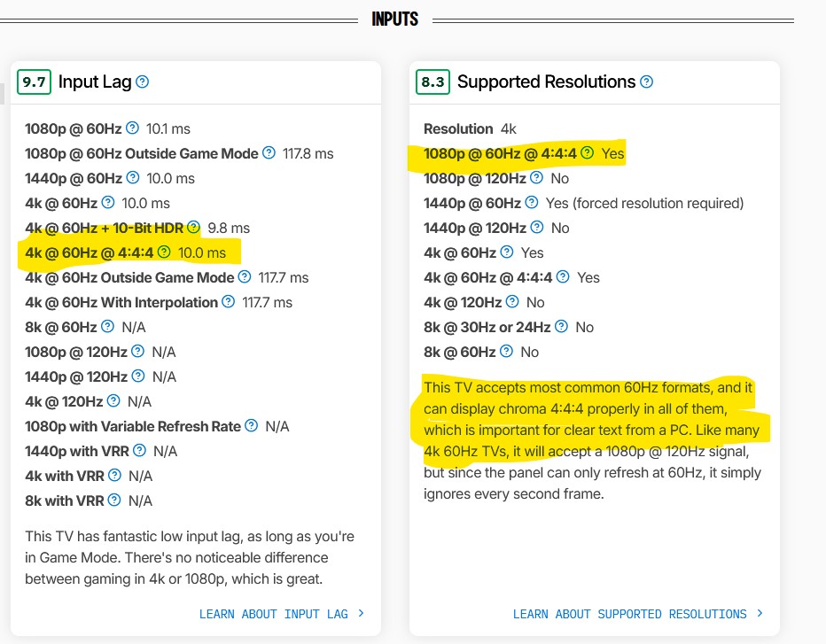Open Learn About Supported Resolutions link
This screenshot has height=644, width=826.
coord(638,613)
